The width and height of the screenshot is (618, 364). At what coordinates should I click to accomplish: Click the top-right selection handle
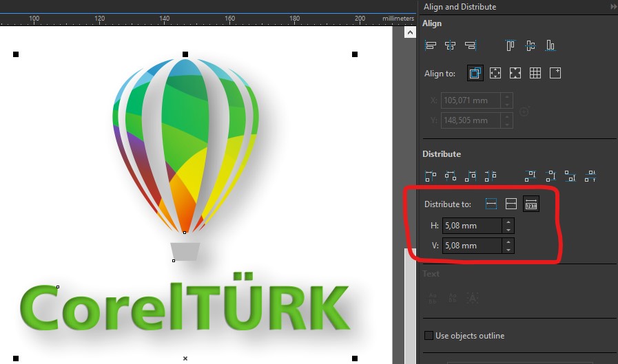click(355, 54)
